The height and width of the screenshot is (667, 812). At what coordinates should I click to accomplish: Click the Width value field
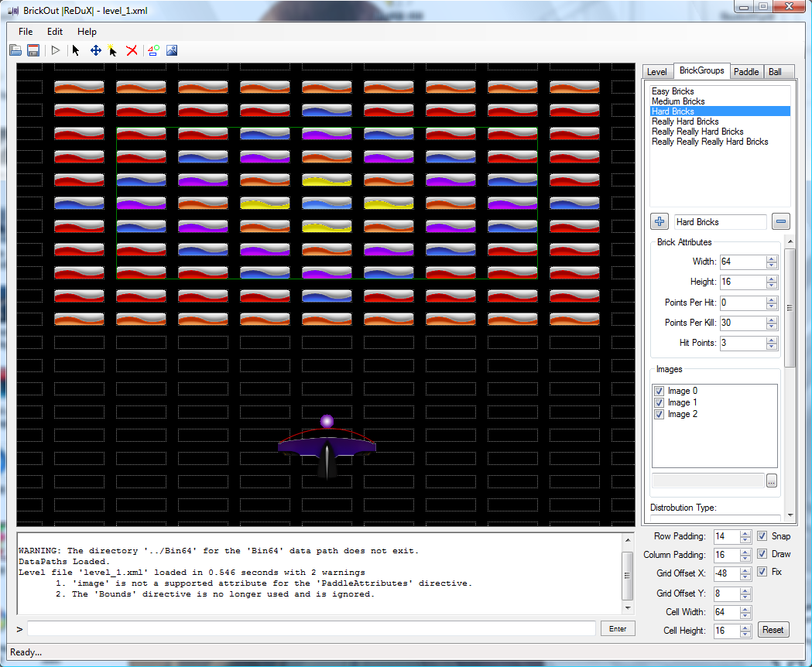click(x=742, y=262)
